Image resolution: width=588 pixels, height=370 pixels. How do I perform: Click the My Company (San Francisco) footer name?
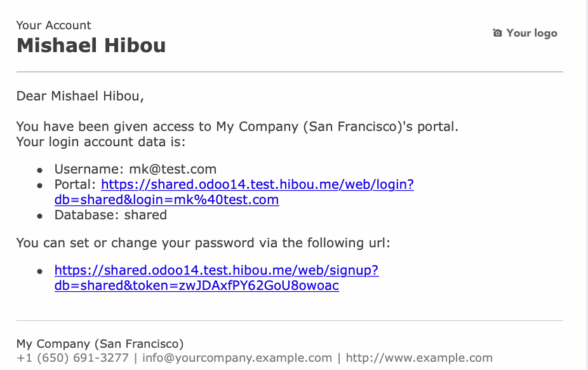click(x=100, y=344)
